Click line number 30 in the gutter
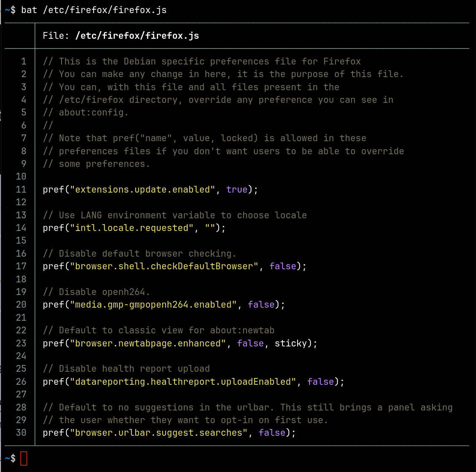This screenshot has height=472, width=476. pyautogui.click(x=21, y=433)
